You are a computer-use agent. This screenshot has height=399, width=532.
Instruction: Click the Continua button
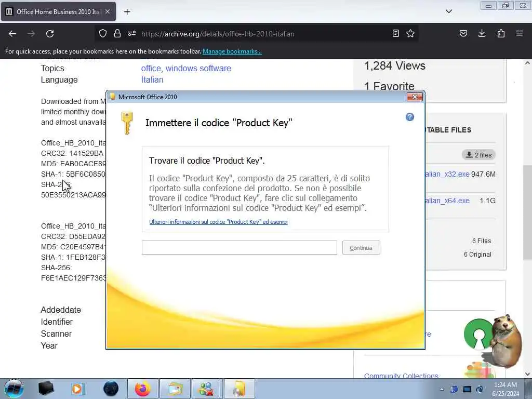tap(361, 248)
